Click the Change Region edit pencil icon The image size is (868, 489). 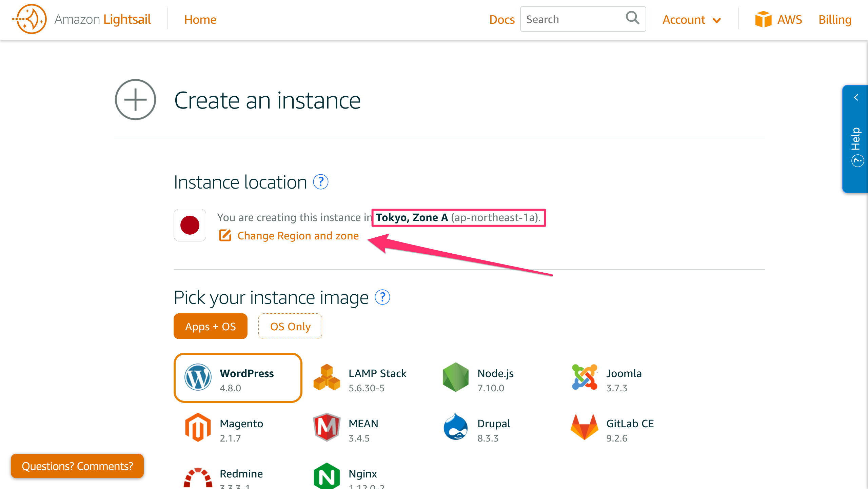225,235
